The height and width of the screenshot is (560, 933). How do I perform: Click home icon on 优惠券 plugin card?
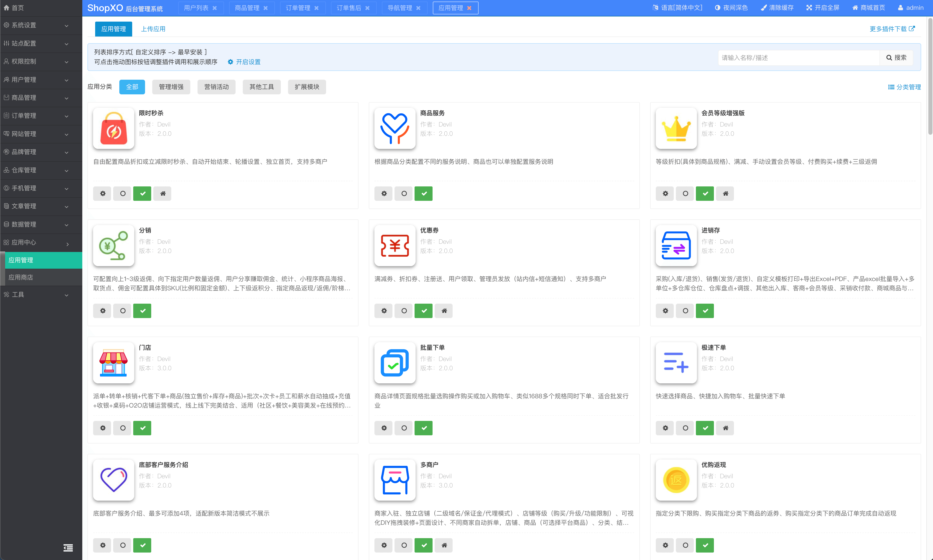(444, 311)
